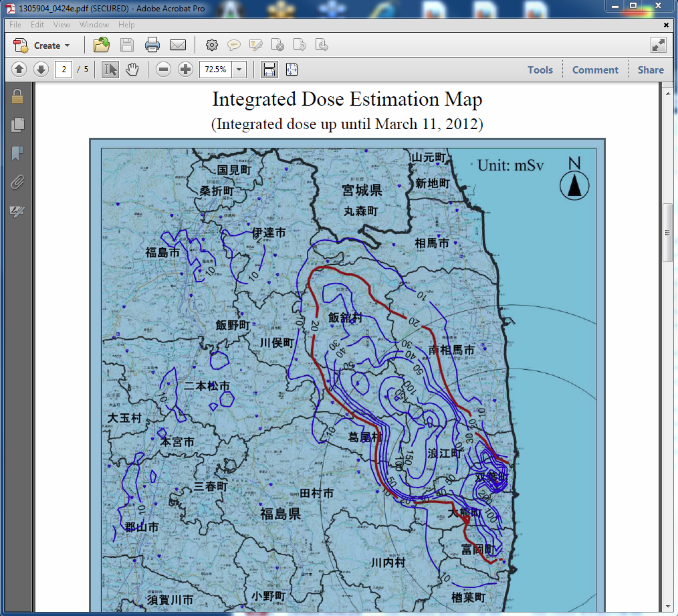Open the Tools pane
Image resolution: width=678 pixels, height=616 pixels.
[x=540, y=70]
